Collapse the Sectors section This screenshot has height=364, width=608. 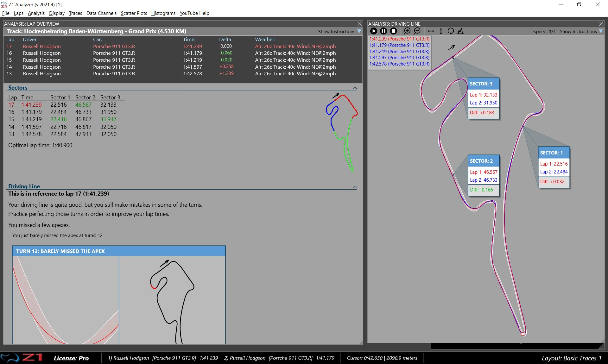pos(355,88)
